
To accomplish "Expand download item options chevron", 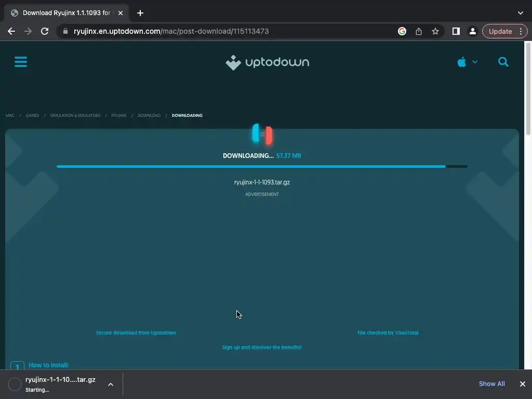I will coord(111,384).
